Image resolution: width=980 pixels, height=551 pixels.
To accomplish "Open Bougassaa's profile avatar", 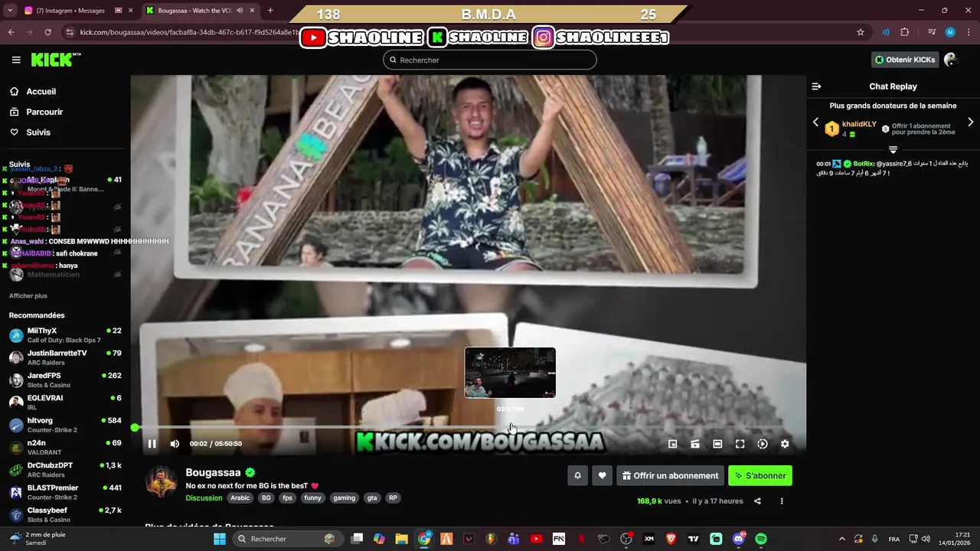I will click(x=162, y=481).
